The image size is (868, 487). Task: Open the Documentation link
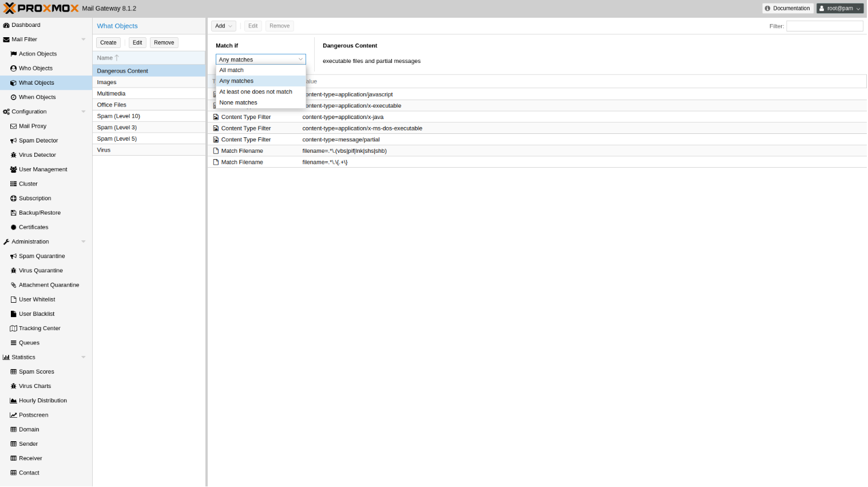(787, 9)
